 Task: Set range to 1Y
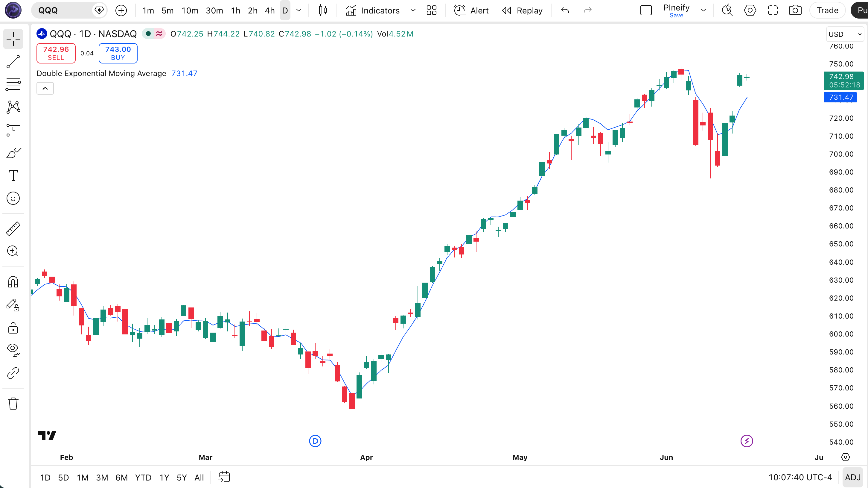[x=164, y=478]
